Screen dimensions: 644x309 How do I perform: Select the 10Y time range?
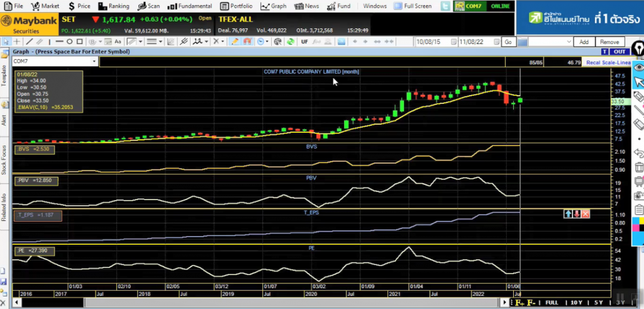[x=576, y=303]
